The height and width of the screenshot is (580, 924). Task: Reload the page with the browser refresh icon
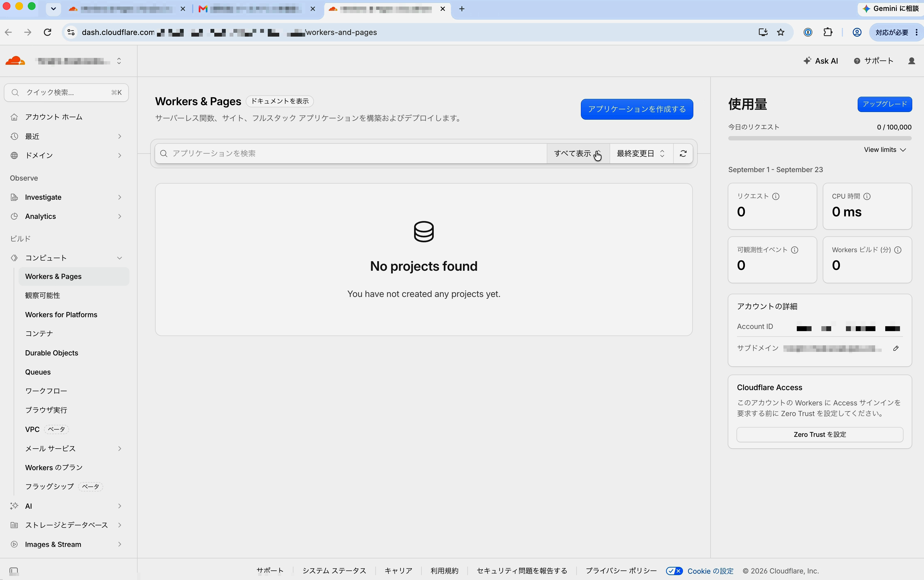pos(47,32)
